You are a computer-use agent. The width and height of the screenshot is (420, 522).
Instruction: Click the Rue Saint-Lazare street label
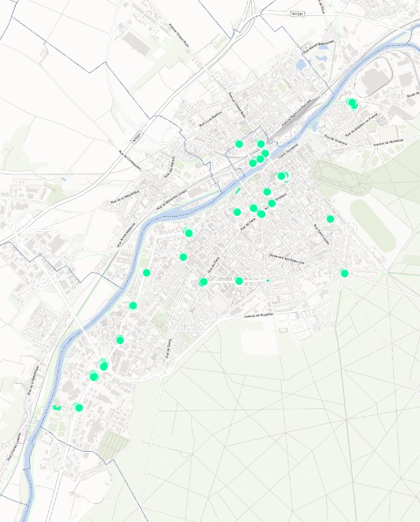321,233
